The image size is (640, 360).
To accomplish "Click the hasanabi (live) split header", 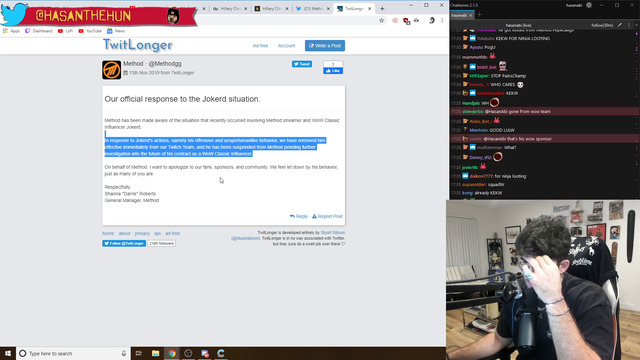I will (518, 25).
